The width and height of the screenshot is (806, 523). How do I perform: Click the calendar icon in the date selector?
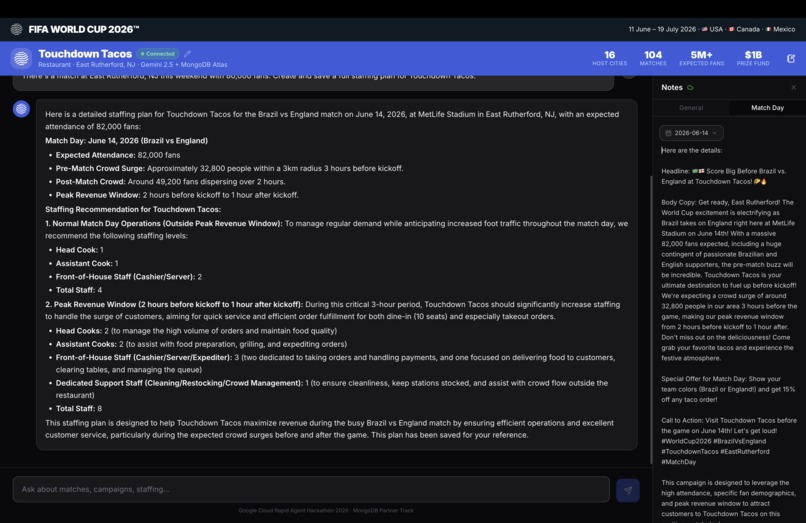click(x=668, y=133)
